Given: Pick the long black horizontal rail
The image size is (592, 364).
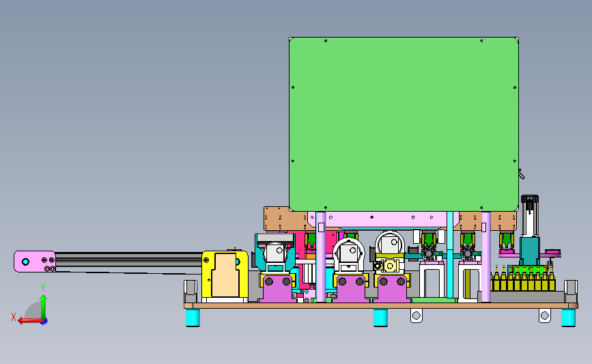Looking at the screenshot, I should (128, 261).
